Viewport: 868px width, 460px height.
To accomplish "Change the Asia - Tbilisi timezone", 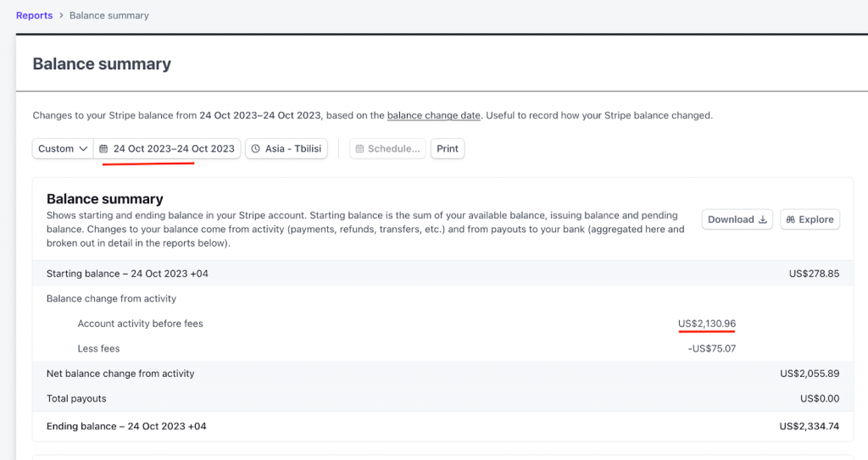I will pos(292,149).
